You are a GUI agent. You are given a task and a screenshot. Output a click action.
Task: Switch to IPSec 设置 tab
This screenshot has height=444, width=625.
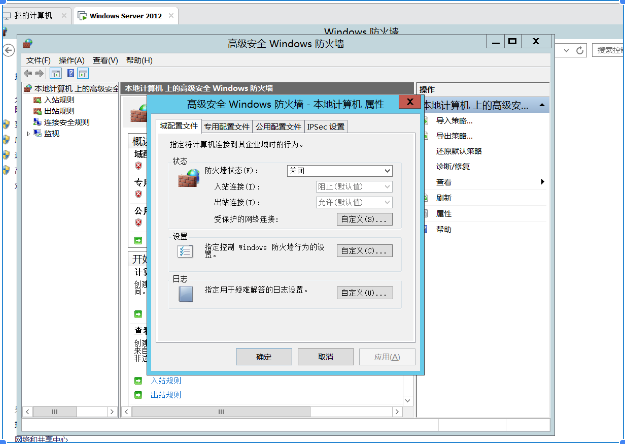point(326,127)
